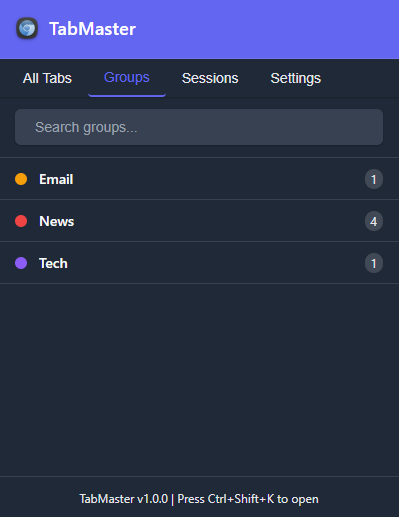Viewport: 399px width, 517px height.
Task: Click the News group count badge showing 4
Action: click(x=374, y=221)
